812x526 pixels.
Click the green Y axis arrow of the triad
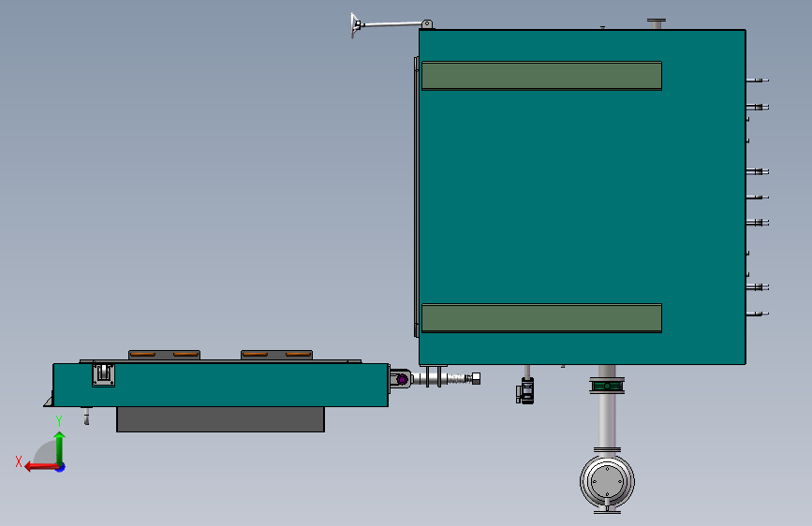click(60, 447)
